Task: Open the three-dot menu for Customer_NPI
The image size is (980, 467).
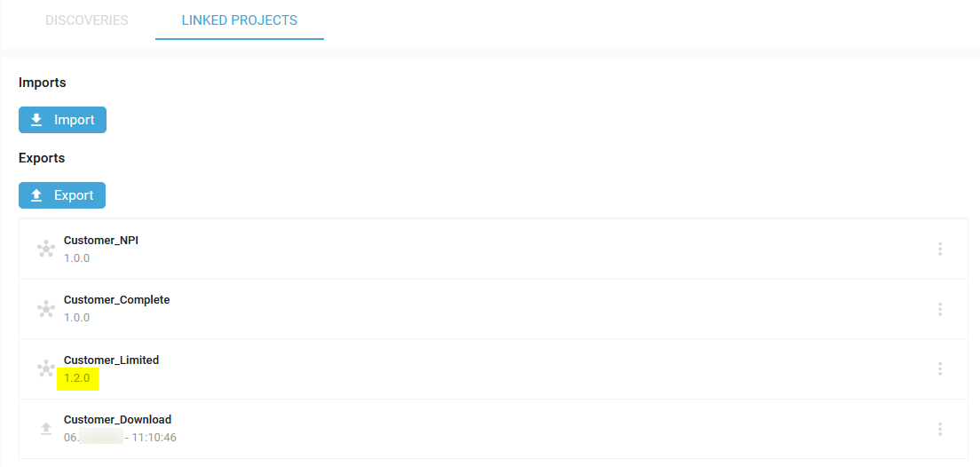Action: 939,249
